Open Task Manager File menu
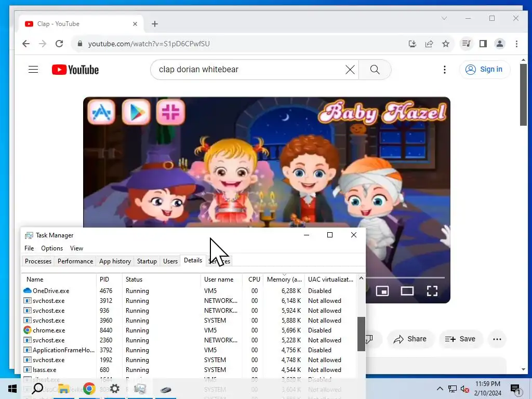The width and height of the screenshot is (532, 399). click(x=29, y=248)
